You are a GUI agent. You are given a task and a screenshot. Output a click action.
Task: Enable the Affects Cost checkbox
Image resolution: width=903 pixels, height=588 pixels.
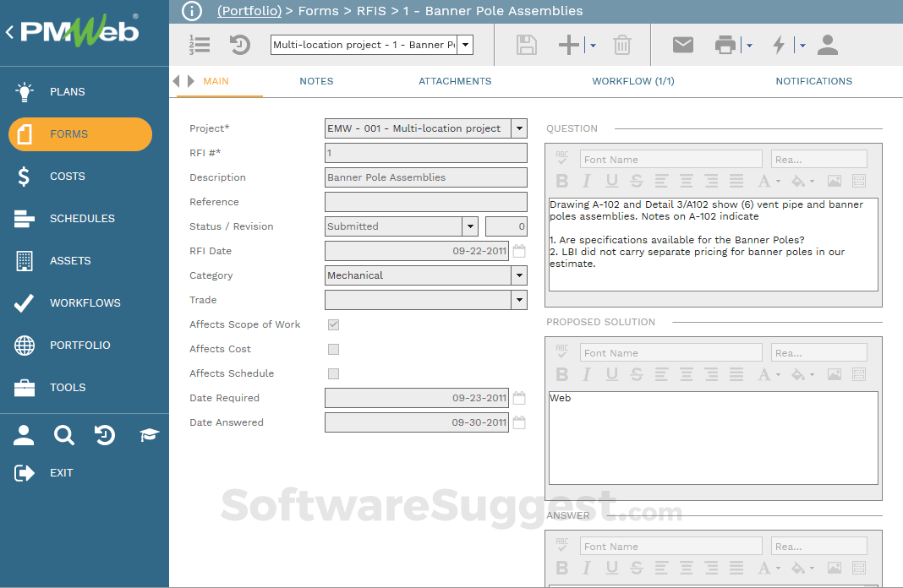tap(333, 349)
